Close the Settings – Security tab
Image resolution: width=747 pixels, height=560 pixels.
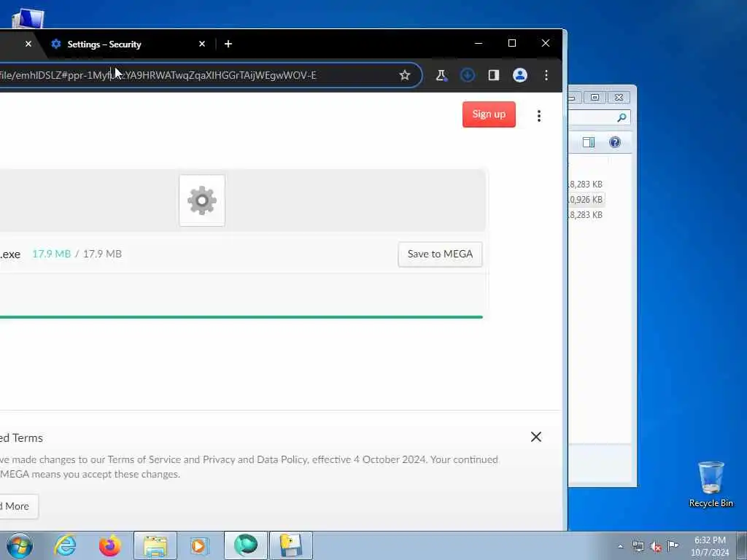point(202,44)
